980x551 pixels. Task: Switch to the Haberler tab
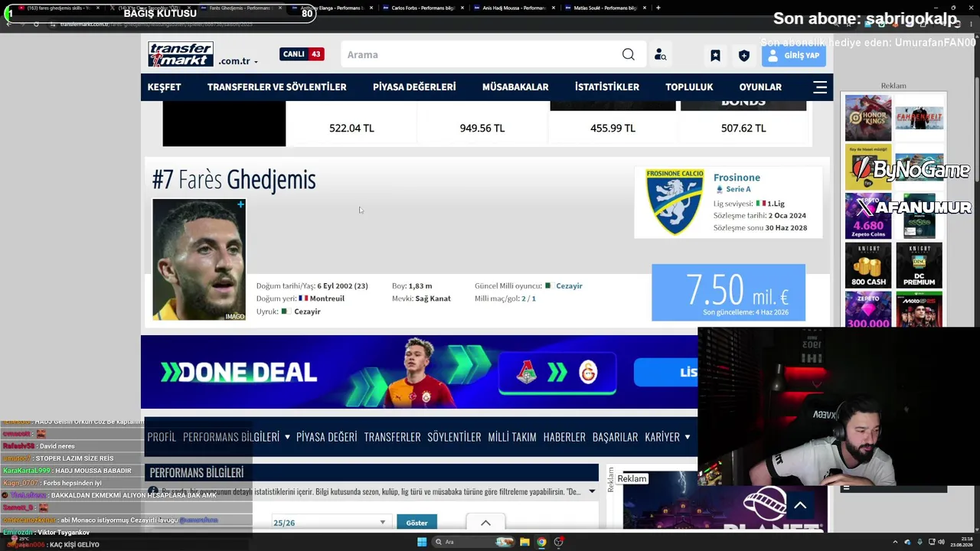pyautogui.click(x=564, y=437)
